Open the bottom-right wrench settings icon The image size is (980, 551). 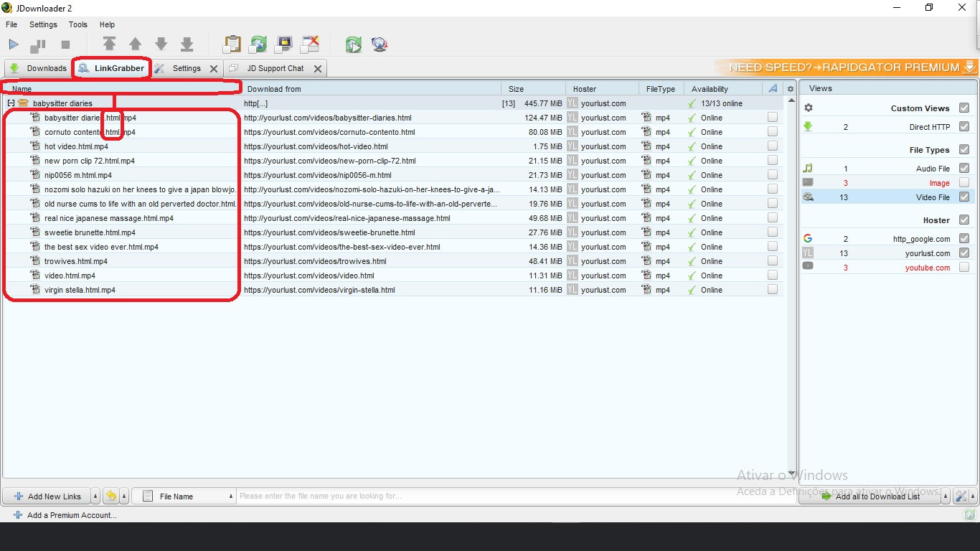point(961,496)
